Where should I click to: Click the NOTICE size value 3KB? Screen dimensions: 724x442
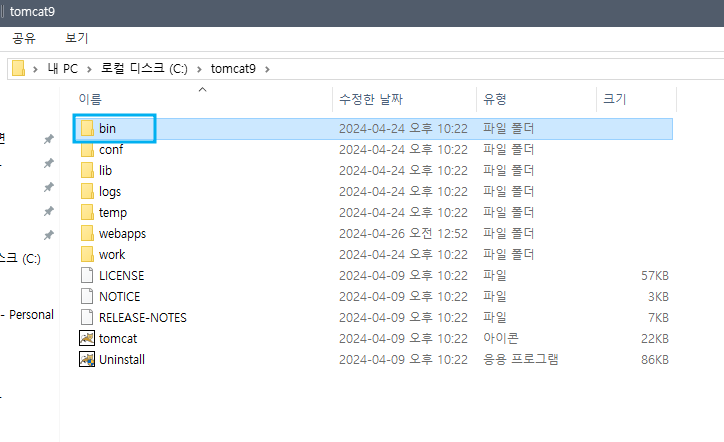coord(658,297)
